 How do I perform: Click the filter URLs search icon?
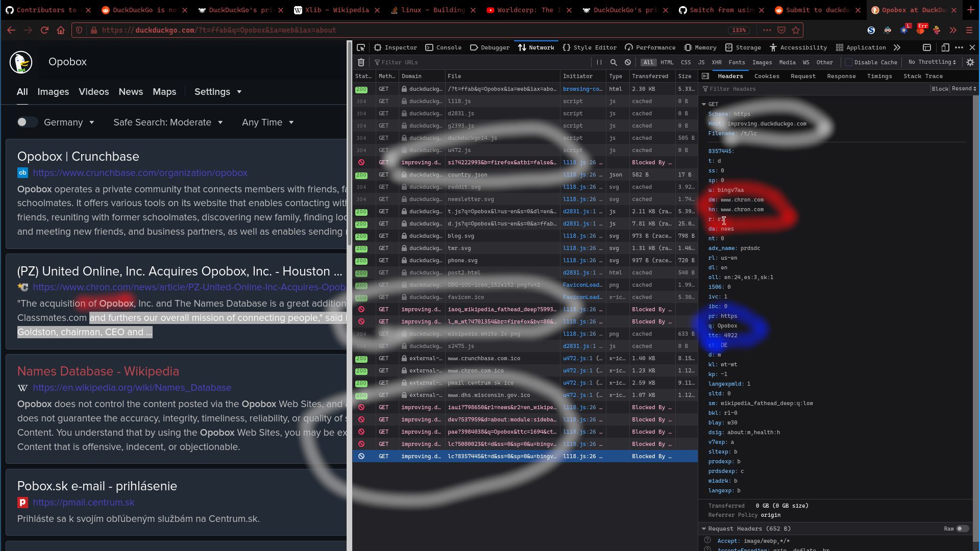(x=614, y=62)
